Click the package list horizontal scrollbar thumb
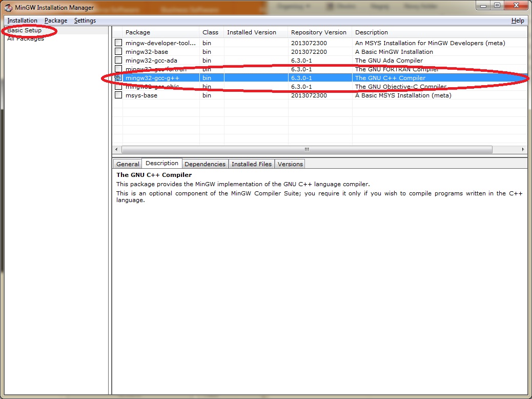 tap(306, 149)
